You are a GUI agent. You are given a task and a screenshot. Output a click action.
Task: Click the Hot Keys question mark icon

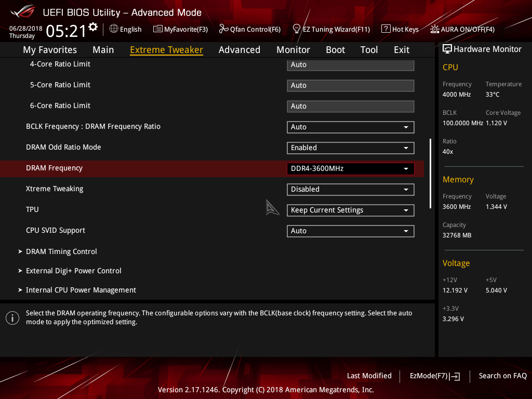(x=386, y=29)
